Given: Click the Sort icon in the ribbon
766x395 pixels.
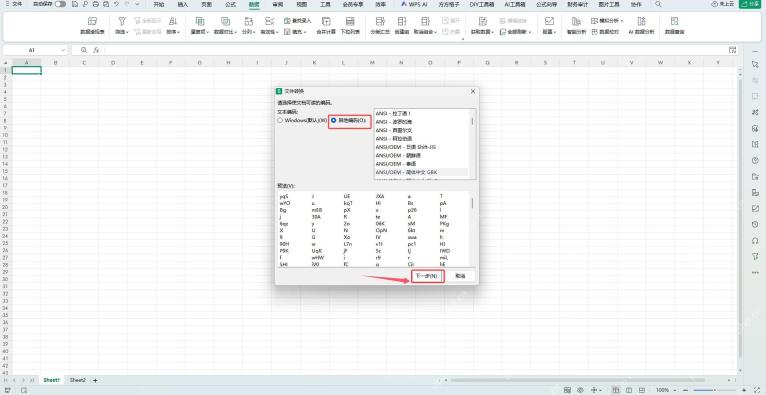Looking at the screenshot, I should pyautogui.click(x=172, y=21).
